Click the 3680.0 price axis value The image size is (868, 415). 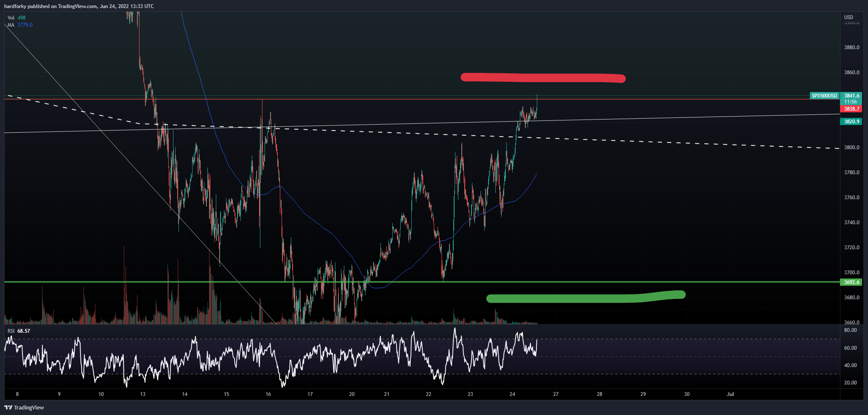(x=851, y=298)
